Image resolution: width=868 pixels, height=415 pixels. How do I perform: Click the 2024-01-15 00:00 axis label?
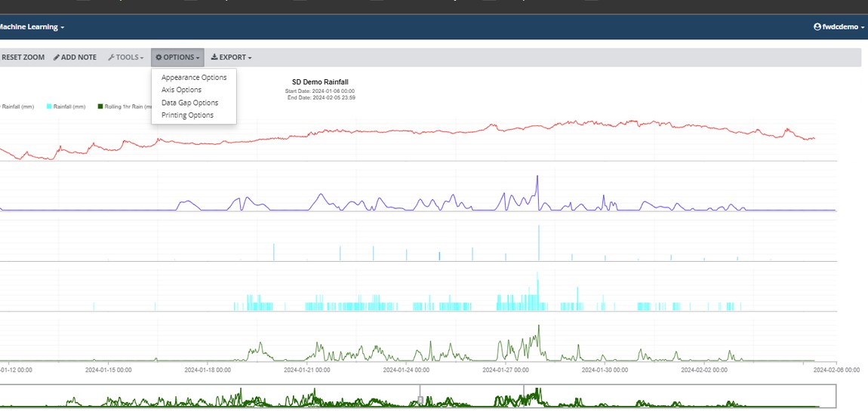(x=109, y=370)
